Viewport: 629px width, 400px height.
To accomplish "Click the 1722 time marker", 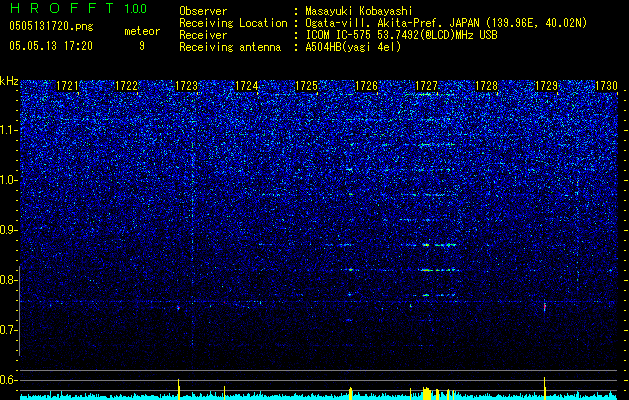I will point(126,86).
